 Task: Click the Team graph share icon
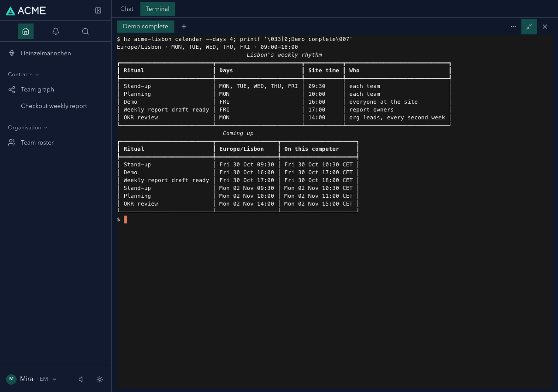click(x=12, y=90)
